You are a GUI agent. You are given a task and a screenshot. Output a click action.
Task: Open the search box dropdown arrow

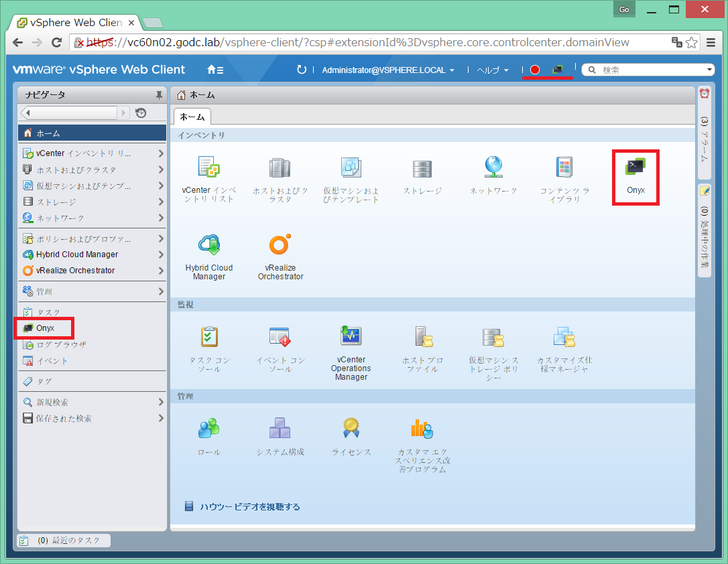[709, 70]
